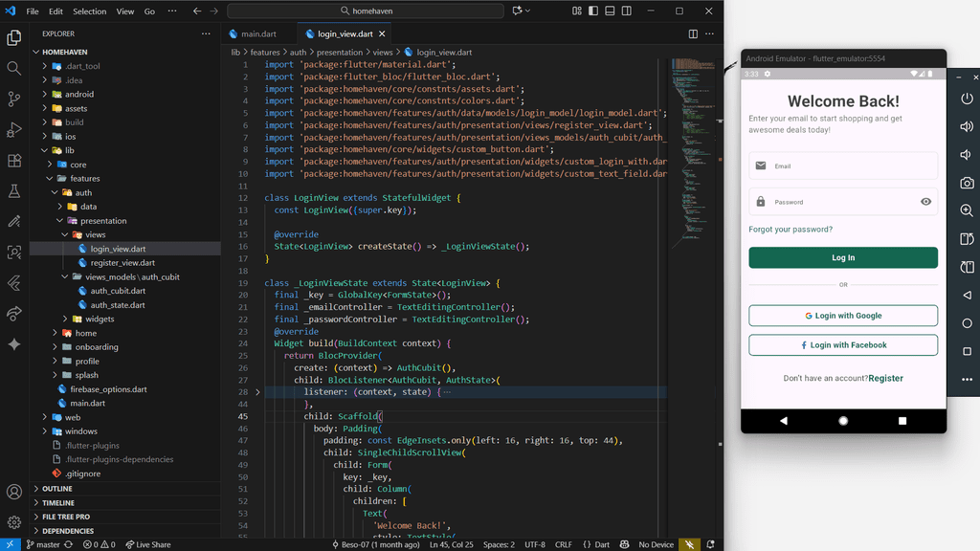Expand the folded listener block at line 28

click(257, 392)
